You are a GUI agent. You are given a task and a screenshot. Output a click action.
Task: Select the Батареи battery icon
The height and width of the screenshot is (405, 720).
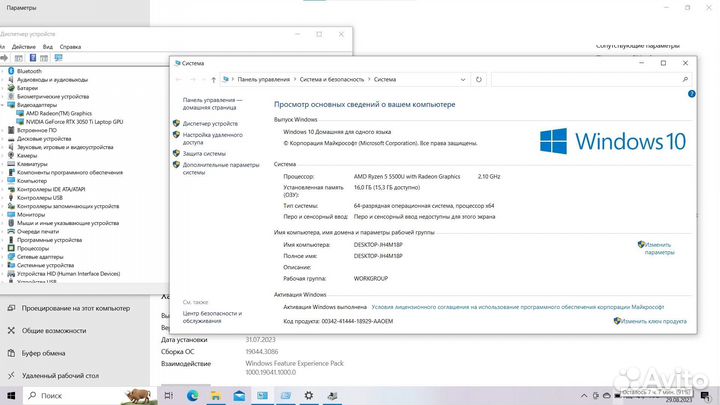(x=11, y=88)
